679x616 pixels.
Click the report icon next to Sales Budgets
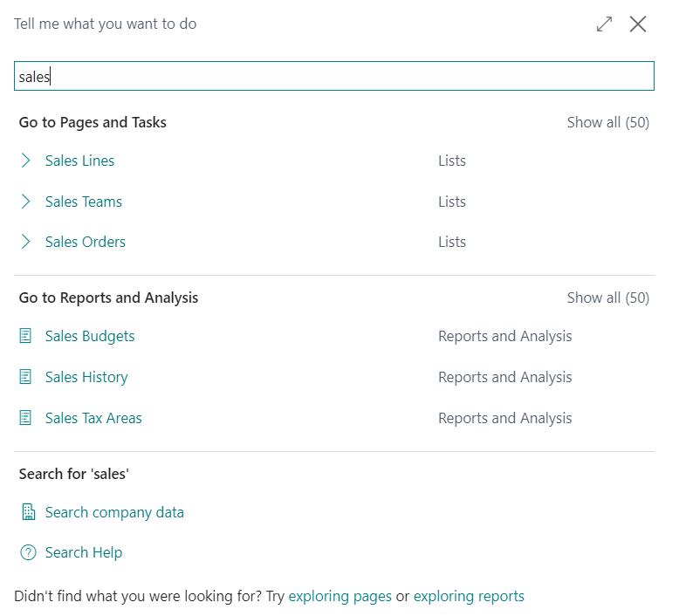(x=25, y=336)
